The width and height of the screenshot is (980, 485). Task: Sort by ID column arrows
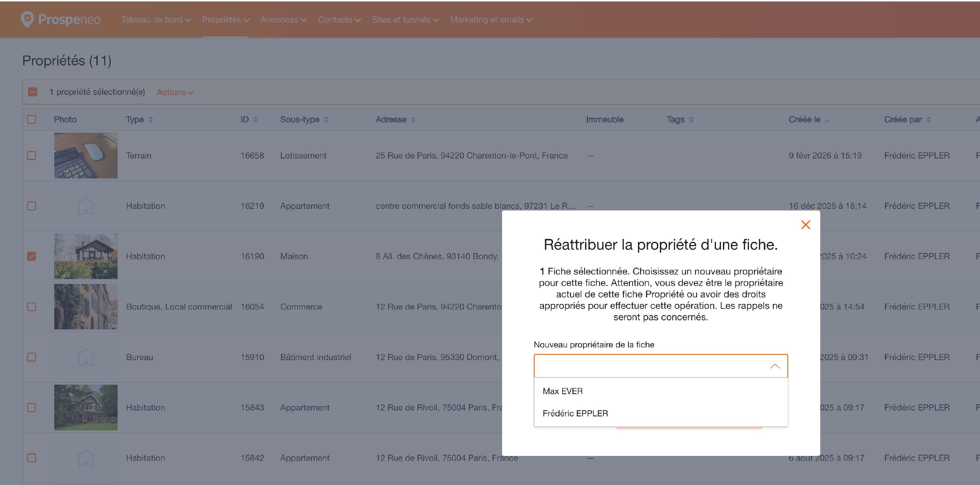click(x=255, y=120)
